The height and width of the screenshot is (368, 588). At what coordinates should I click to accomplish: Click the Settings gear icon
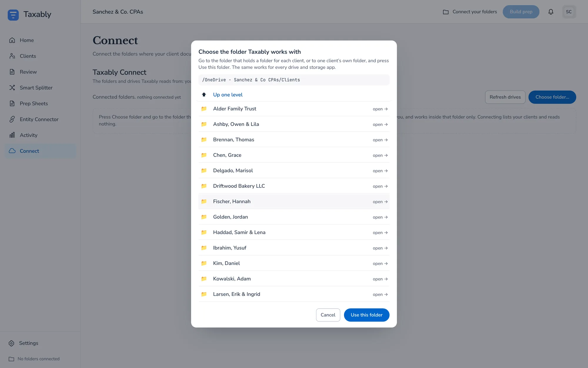(x=11, y=343)
